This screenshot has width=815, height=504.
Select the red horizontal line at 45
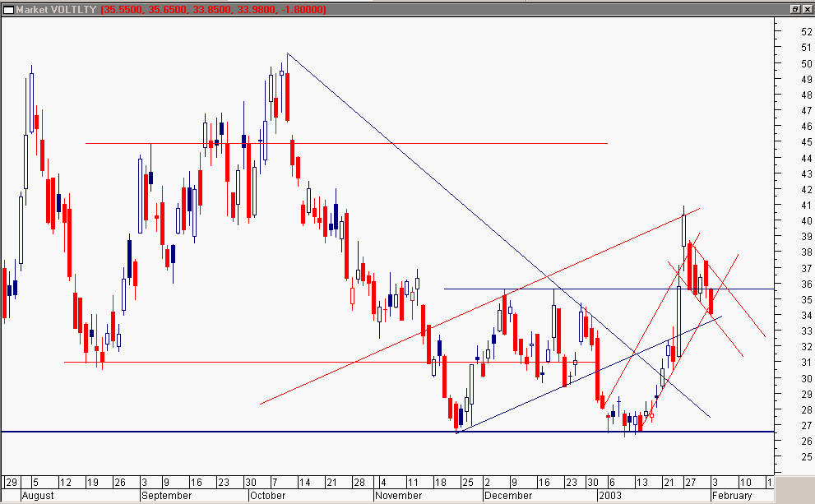tap(346, 143)
